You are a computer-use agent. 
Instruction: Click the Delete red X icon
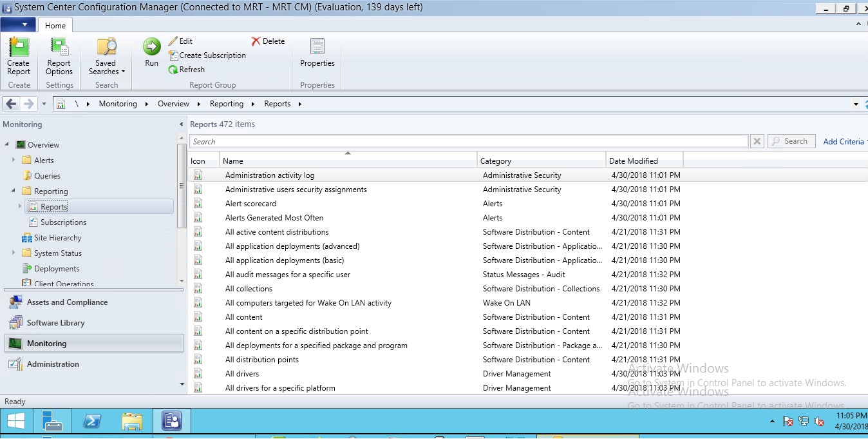click(x=256, y=41)
